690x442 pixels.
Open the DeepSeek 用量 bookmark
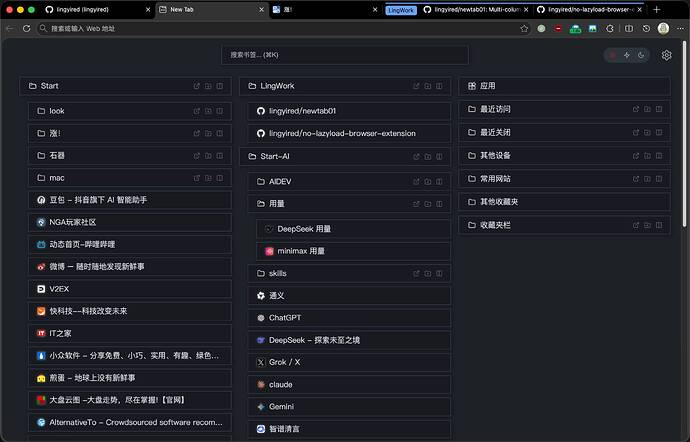[353, 229]
